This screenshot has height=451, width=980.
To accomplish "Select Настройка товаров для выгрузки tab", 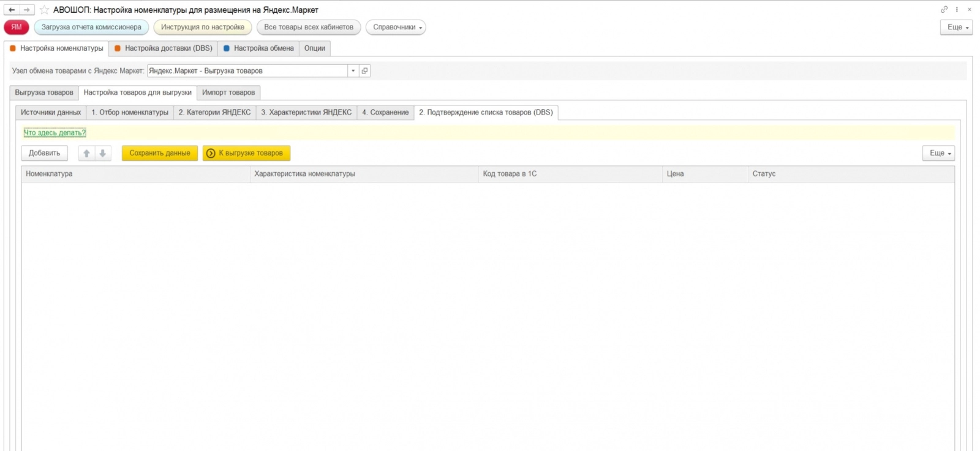I will [138, 93].
